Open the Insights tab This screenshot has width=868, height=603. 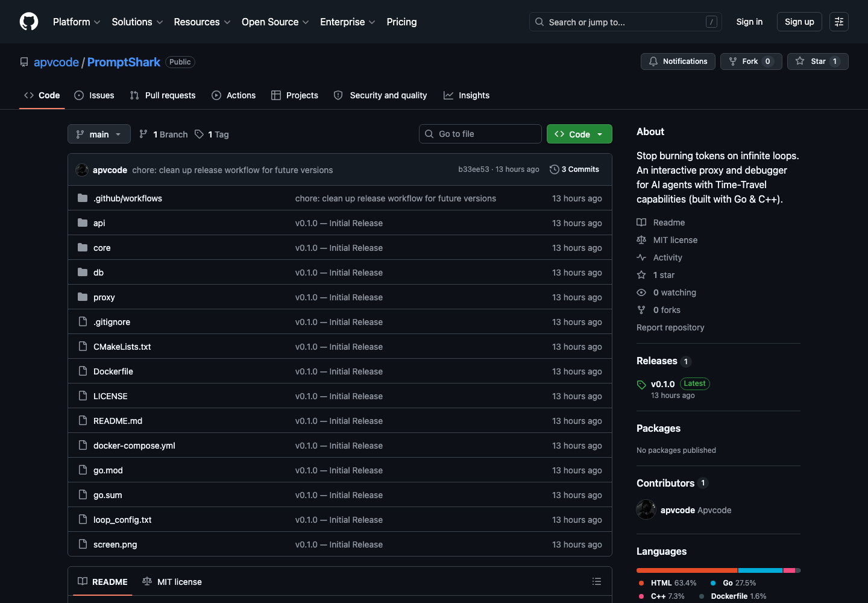coord(467,95)
